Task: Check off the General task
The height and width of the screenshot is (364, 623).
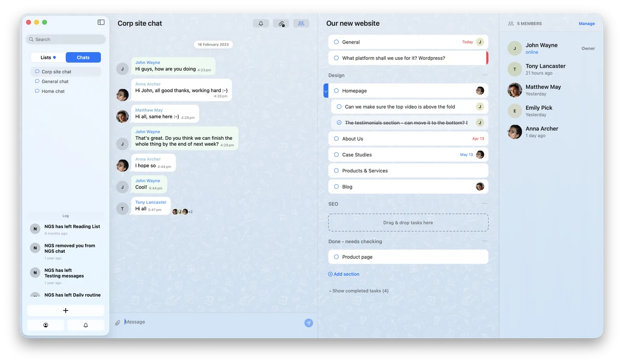Action: coord(336,42)
